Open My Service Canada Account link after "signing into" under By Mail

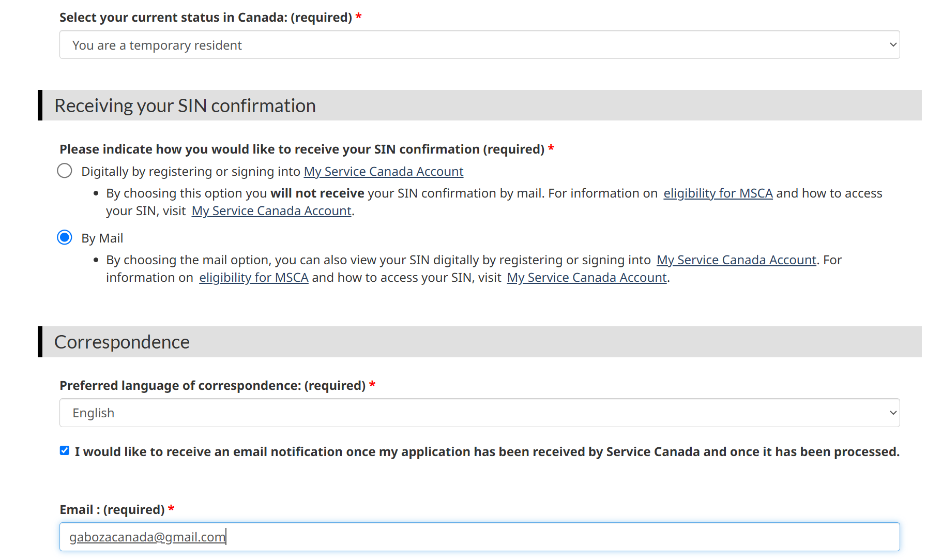point(736,260)
